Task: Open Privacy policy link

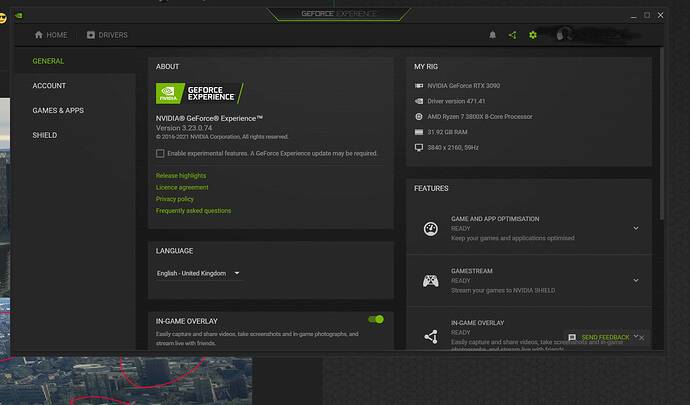Action: (x=175, y=199)
